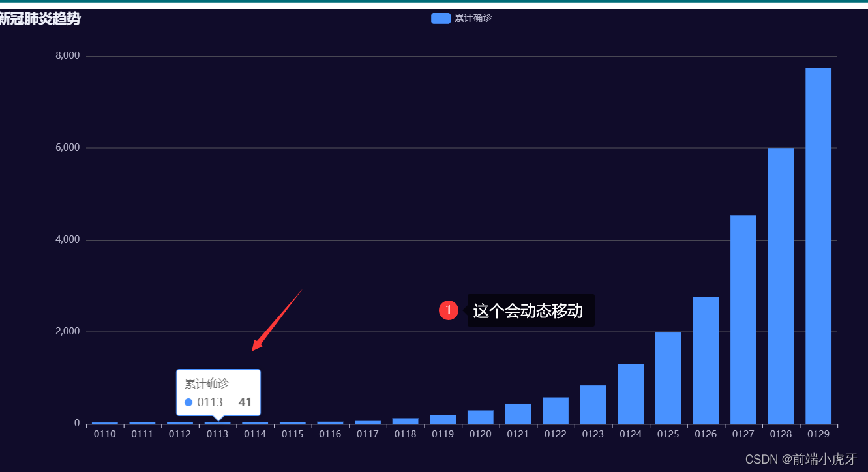Click x-axis label 0110
The width and height of the screenshot is (868, 472).
[105, 434]
